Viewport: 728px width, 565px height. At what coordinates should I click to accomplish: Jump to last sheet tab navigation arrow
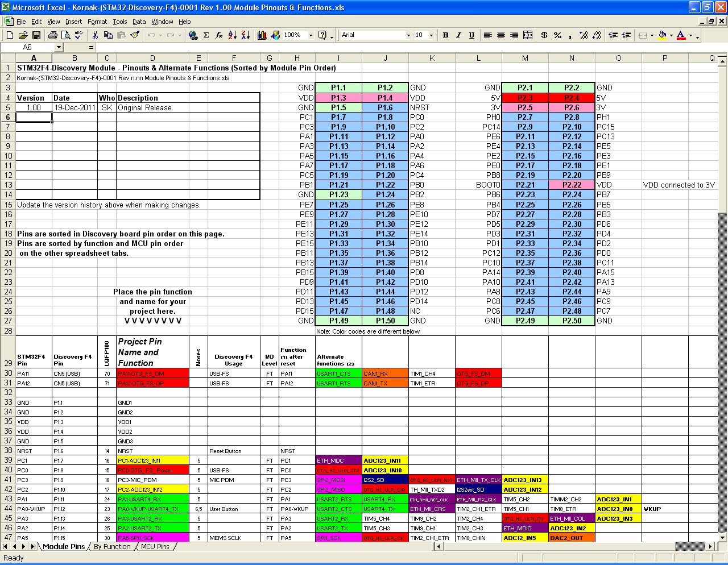pyautogui.click(x=33, y=547)
